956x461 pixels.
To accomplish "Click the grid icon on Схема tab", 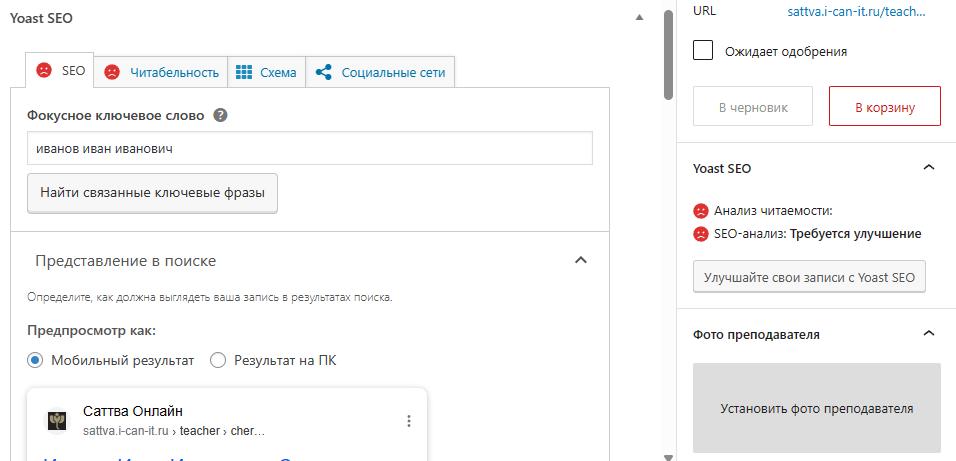I will tap(244, 72).
